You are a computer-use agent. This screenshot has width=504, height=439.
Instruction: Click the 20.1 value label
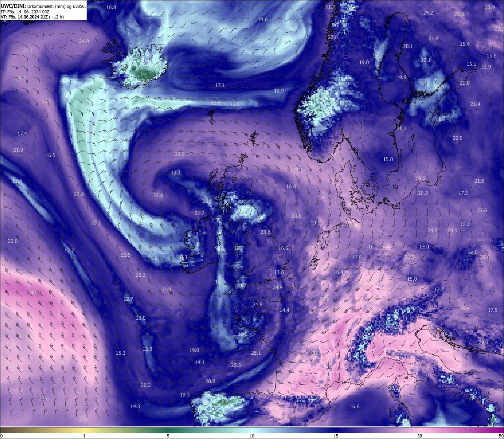pyautogui.click(x=408, y=46)
